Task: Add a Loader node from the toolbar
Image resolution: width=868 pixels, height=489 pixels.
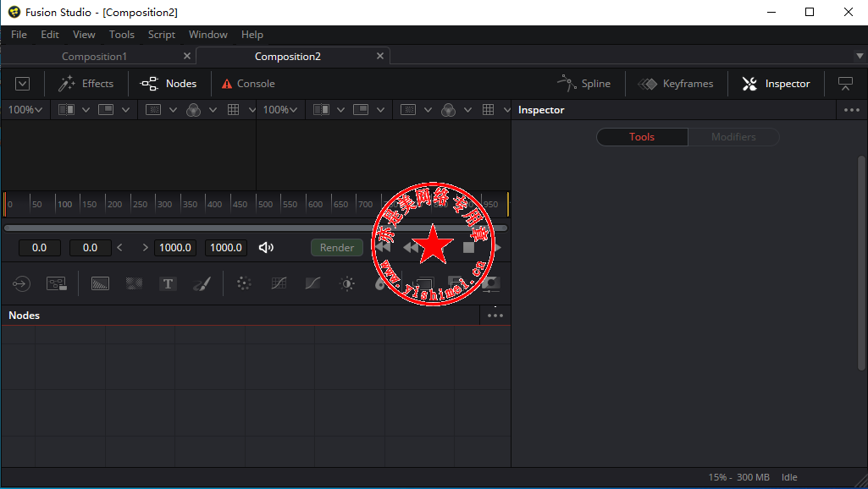Action: pos(21,283)
